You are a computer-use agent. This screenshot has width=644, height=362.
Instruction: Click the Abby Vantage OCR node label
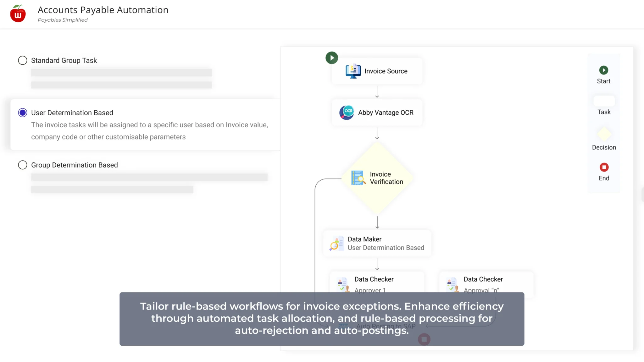point(386,112)
